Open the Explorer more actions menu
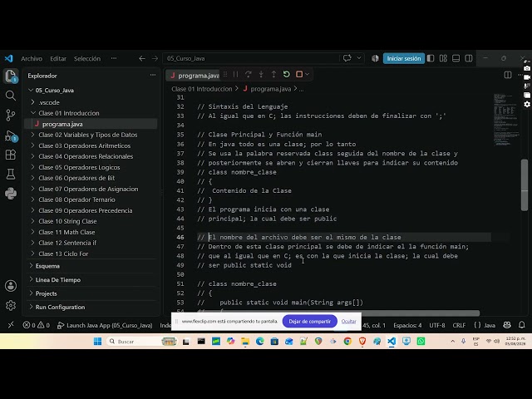The width and height of the screenshot is (532, 399). click(x=153, y=75)
